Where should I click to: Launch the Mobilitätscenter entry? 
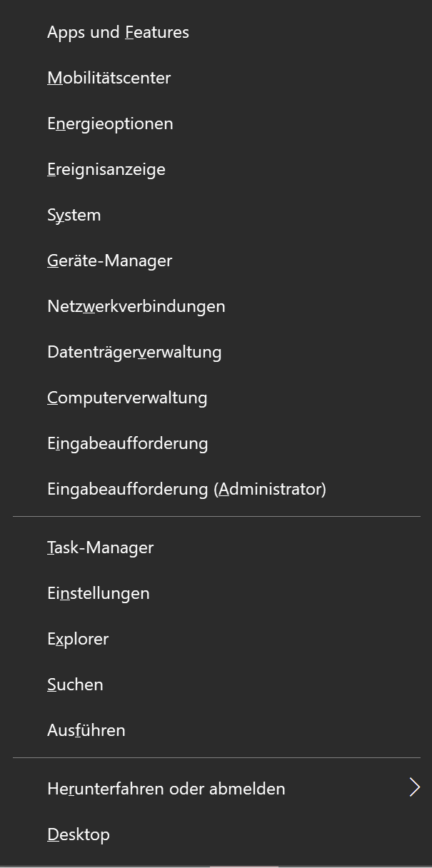point(109,78)
